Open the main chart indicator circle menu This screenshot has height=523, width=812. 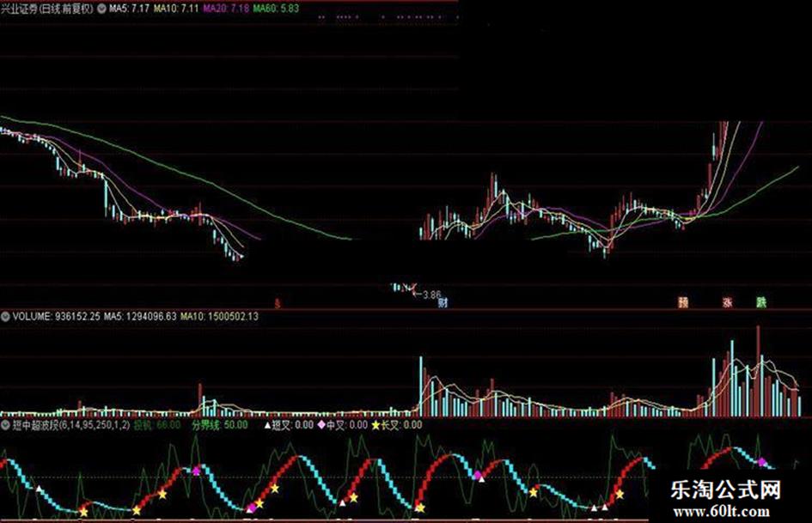click(x=102, y=9)
